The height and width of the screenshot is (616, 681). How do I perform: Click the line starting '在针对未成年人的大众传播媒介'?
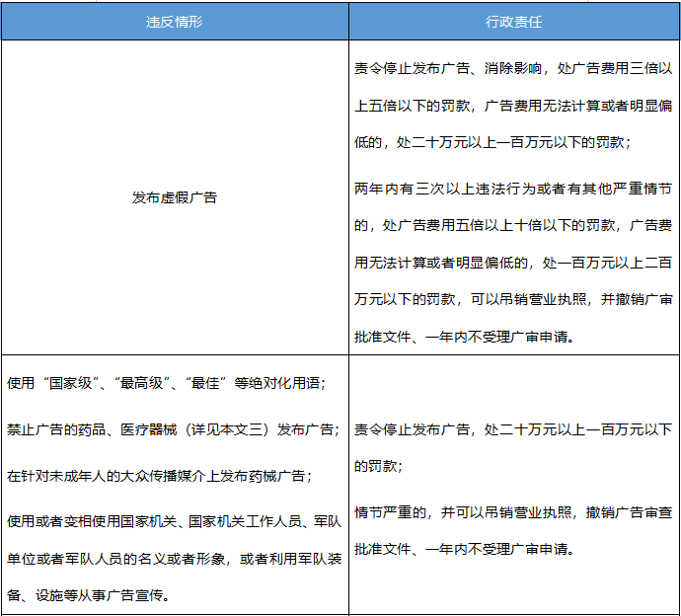click(x=160, y=476)
